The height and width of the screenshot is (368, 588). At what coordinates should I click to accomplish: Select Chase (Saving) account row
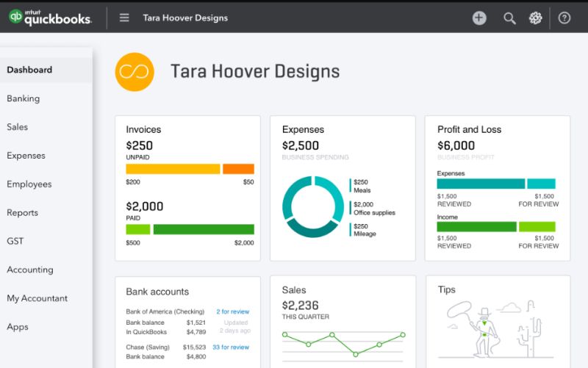pos(148,347)
